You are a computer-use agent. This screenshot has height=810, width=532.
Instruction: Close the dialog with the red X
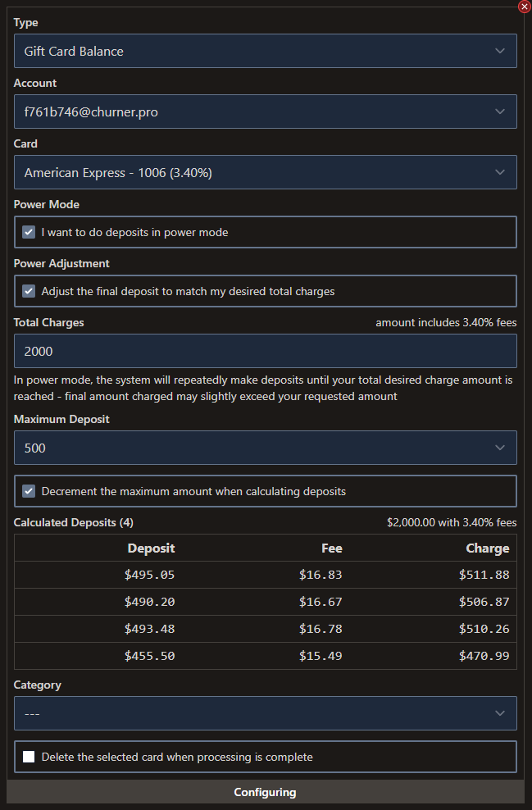coord(525,7)
